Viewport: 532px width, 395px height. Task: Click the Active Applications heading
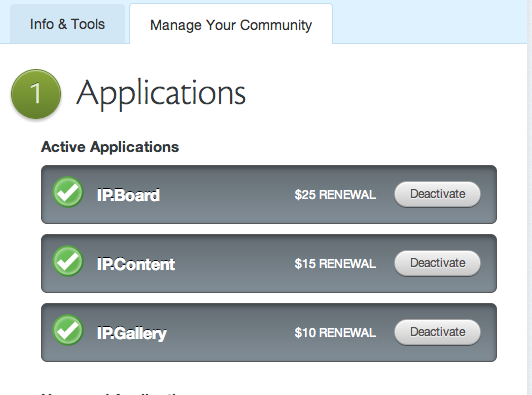pyautogui.click(x=110, y=147)
